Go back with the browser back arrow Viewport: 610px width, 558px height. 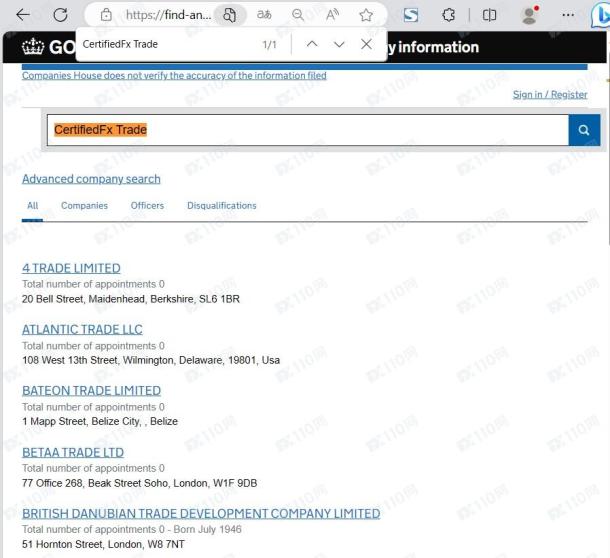click(23, 15)
